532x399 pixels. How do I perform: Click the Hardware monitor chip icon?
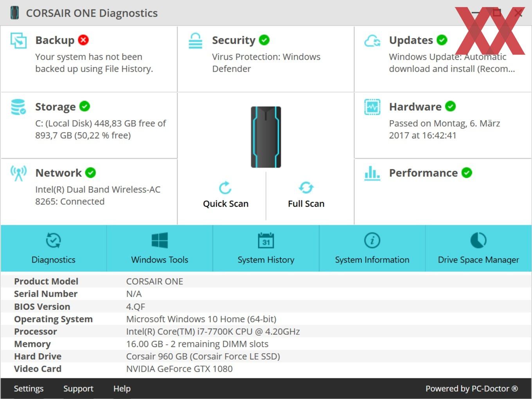pos(372,107)
